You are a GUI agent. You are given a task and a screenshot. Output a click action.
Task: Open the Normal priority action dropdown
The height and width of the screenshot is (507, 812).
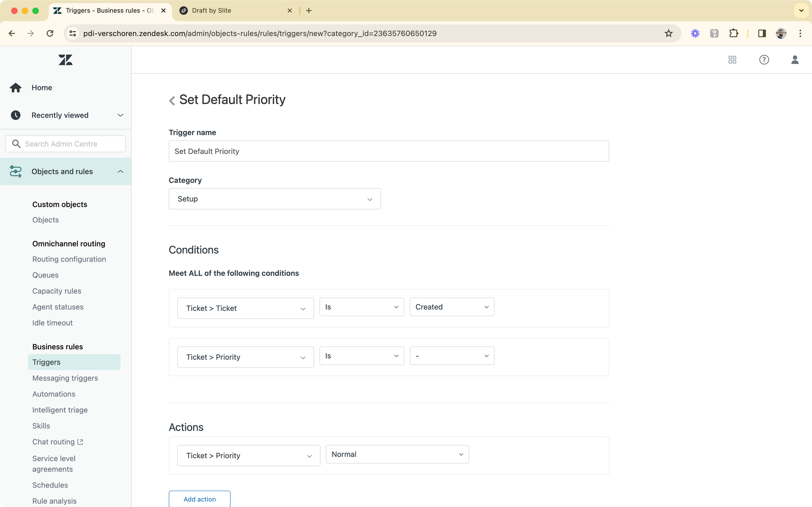[x=397, y=454]
